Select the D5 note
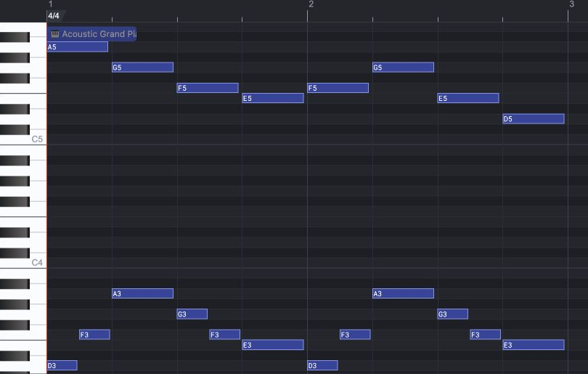This screenshot has height=374, width=588. 534,119
